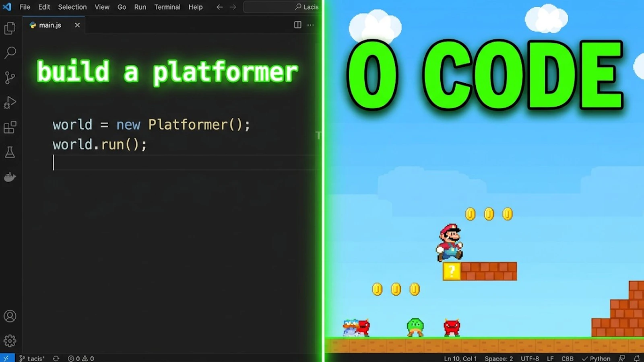
Task: Open the Selection menu
Action: click(72, 7)
